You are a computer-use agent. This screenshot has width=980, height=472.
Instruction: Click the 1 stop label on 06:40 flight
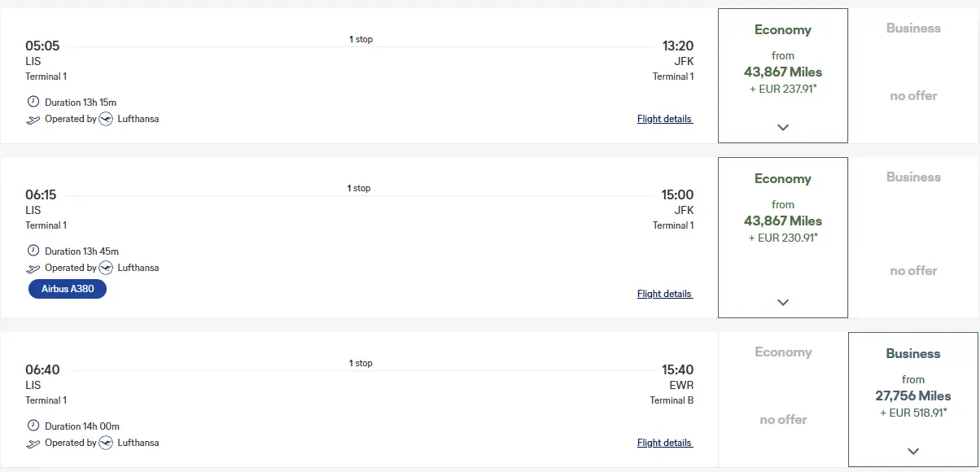pos(361,363)
